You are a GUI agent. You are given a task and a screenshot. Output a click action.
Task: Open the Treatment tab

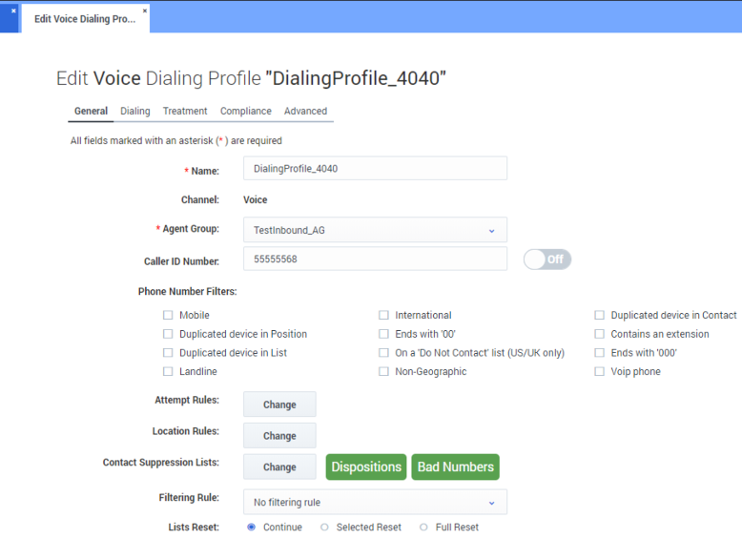click(185, 112)
